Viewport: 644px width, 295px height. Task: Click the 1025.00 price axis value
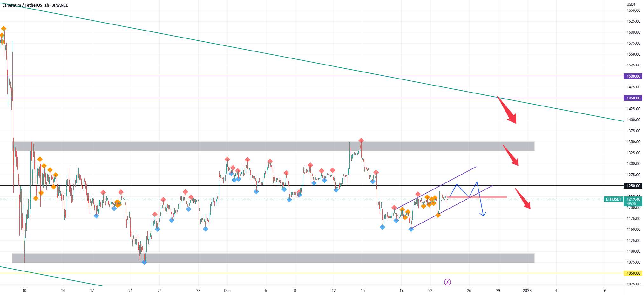(x=634, y=284)
